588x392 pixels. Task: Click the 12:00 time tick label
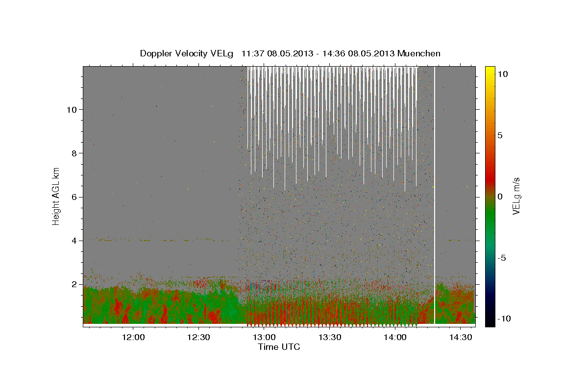point(133,338)
